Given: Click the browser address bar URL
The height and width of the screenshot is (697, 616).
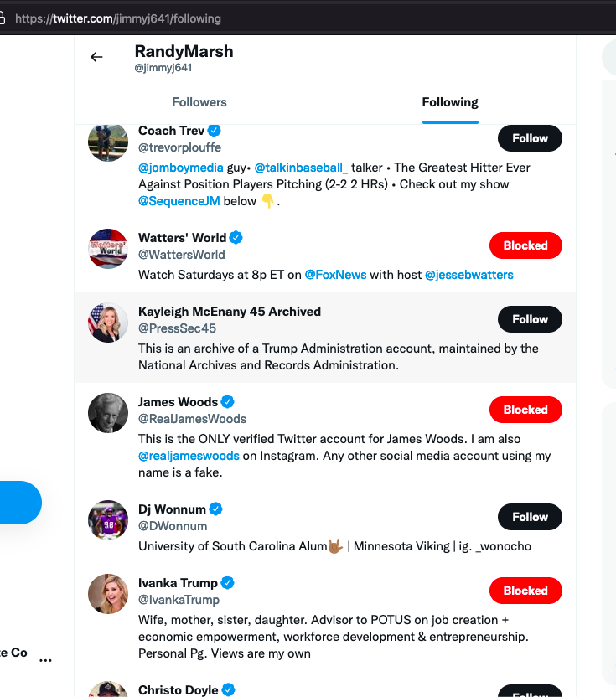Looking at the screenshot, I should tap(117, 18).
